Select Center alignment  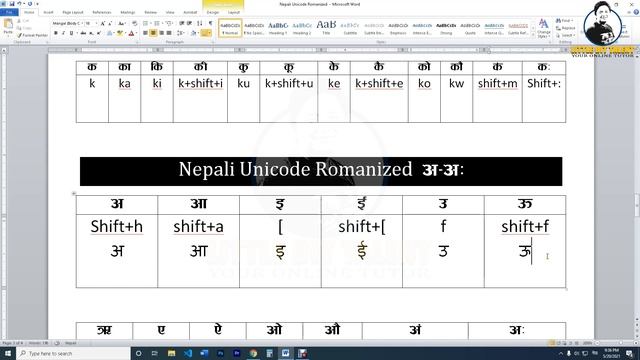pyautogui.click(x=153, y=33)
